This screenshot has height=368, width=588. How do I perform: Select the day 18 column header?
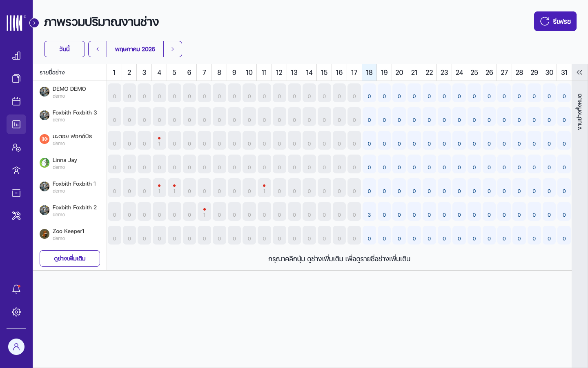(x=369, y=72)
